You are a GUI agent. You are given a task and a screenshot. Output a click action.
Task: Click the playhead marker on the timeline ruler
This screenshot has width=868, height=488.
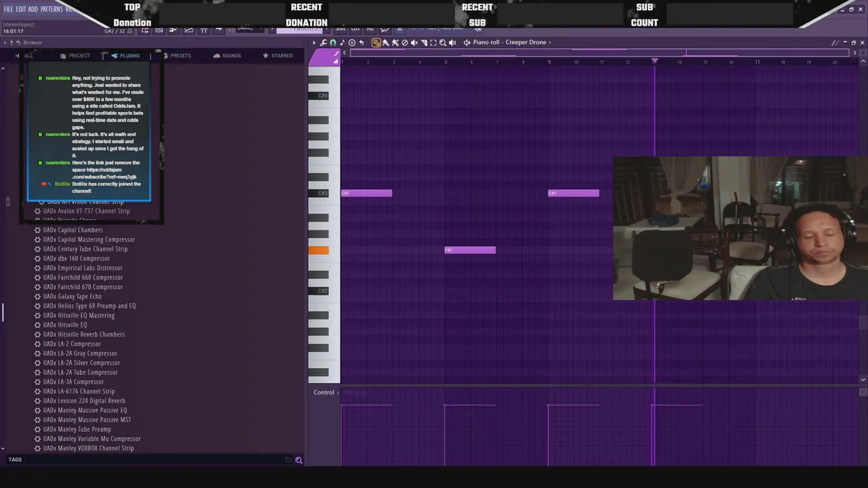pos(654,61)
